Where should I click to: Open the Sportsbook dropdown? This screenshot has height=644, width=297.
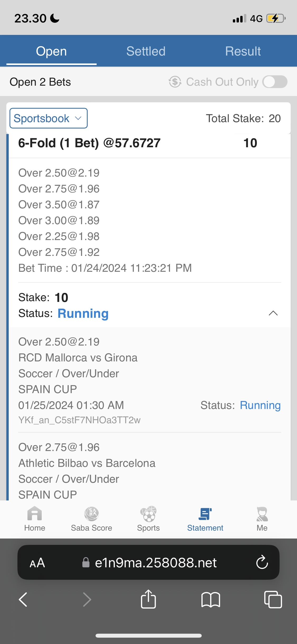click(x=49, y=118)
